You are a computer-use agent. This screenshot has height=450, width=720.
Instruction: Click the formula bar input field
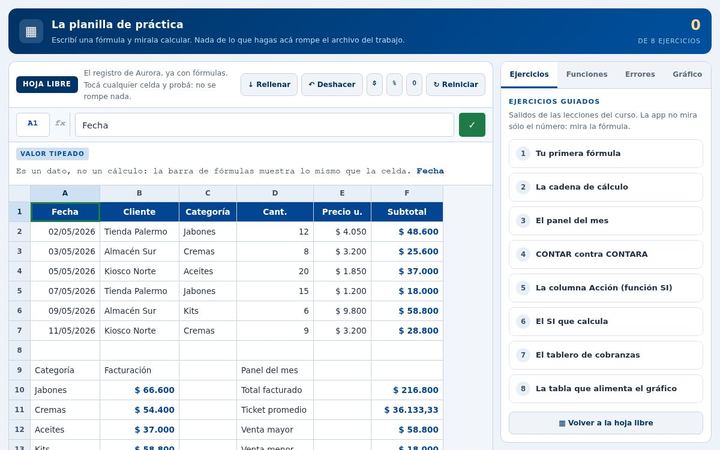[x=264, y=125]
